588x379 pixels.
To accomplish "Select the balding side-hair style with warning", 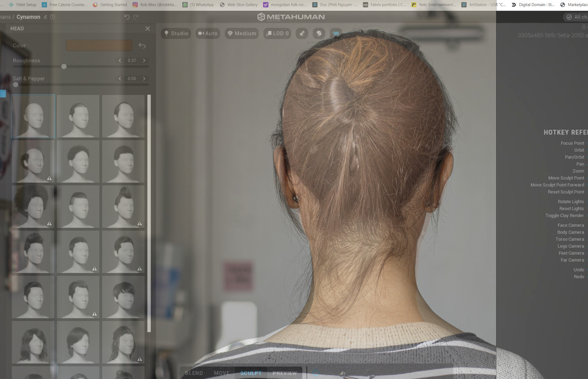I will [33, 161].
